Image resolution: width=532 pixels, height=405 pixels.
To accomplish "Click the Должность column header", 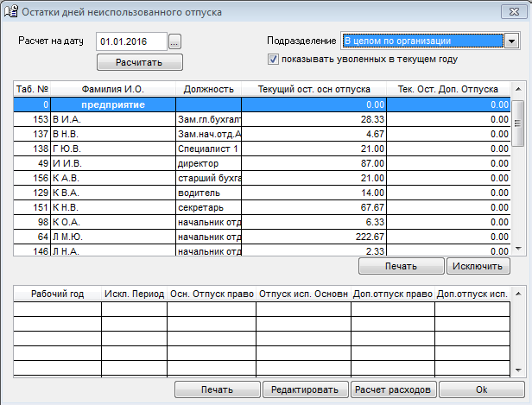I will coord(209,89).
